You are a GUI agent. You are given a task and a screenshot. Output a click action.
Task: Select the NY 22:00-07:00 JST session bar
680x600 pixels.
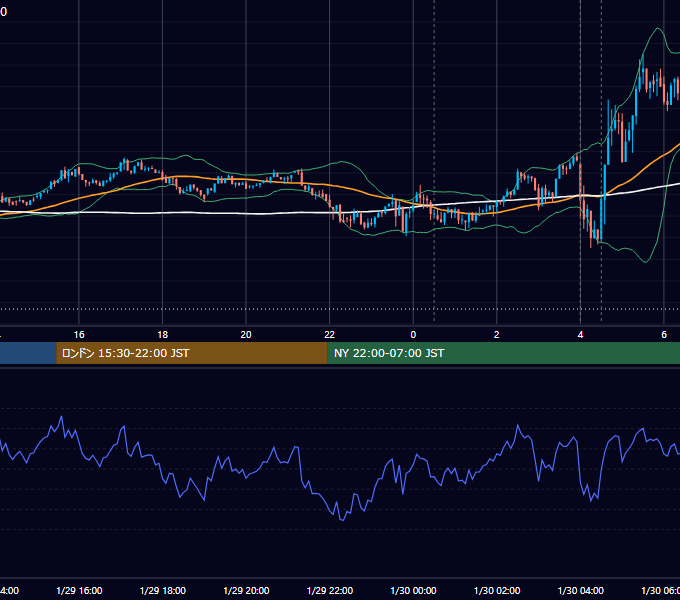503,353
